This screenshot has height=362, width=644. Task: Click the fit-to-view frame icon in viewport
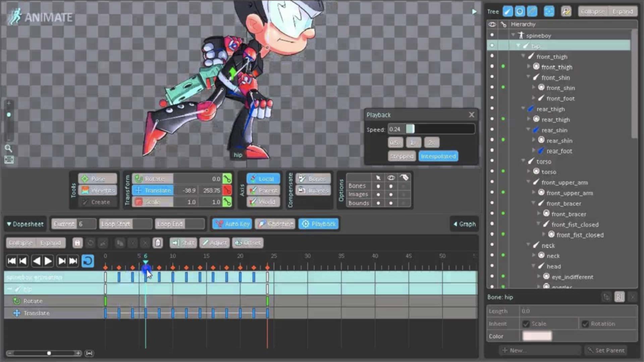9,160
